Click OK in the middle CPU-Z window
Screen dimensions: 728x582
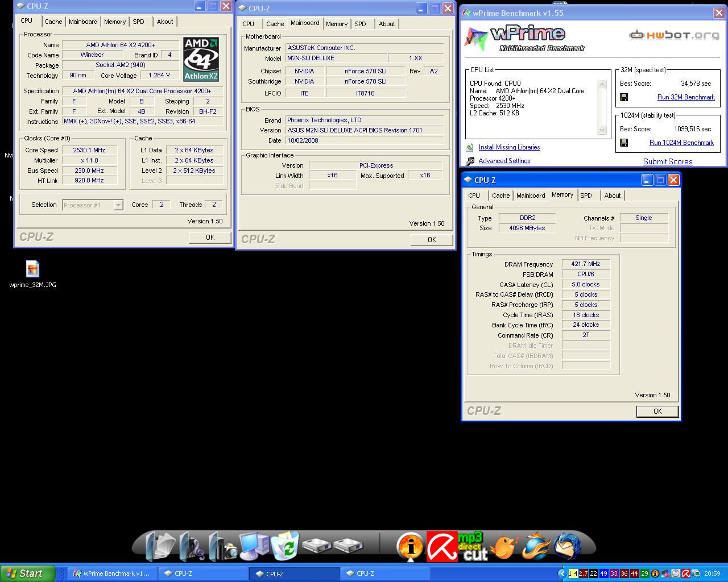pos(432,240)
